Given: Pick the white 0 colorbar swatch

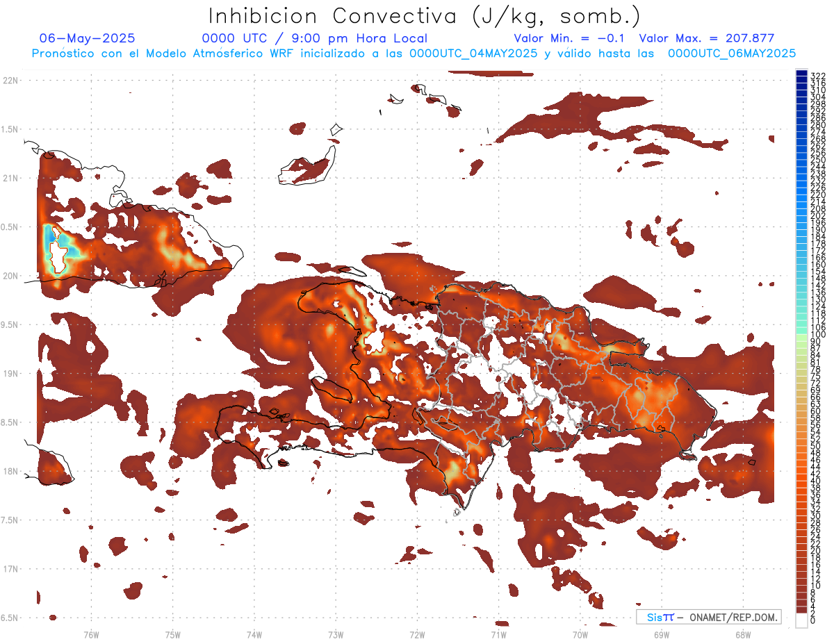Looking at the screenshot, I should [x=801, y=621].
